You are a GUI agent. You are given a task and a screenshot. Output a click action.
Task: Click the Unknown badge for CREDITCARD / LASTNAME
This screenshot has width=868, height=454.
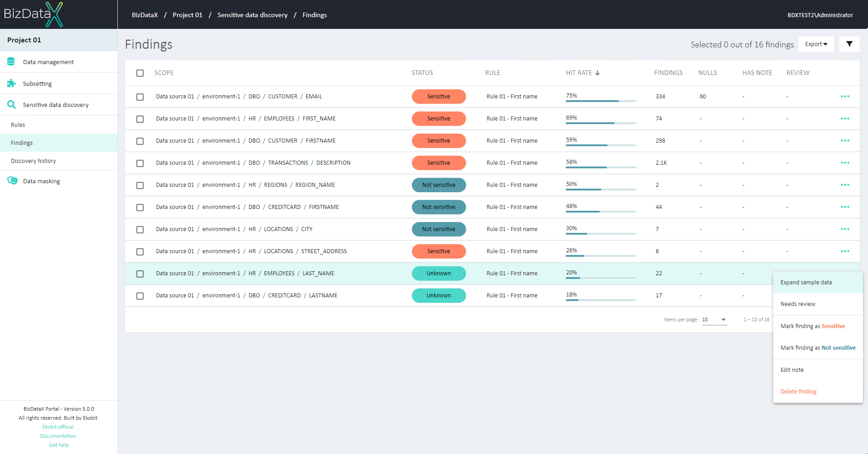[439, 296]
